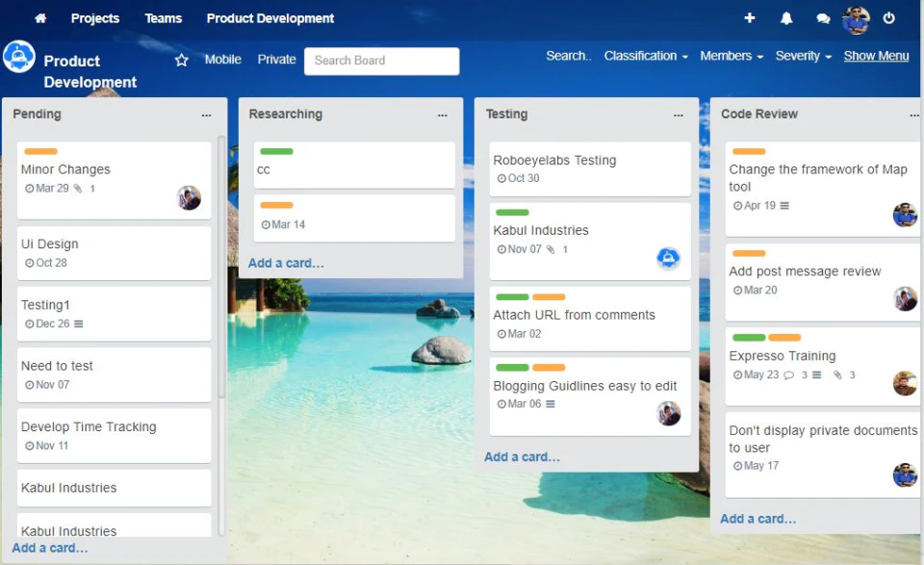Viewport: 924px width, 565px height.
Task: Click the Show Menu link
Action: point(876,56)
